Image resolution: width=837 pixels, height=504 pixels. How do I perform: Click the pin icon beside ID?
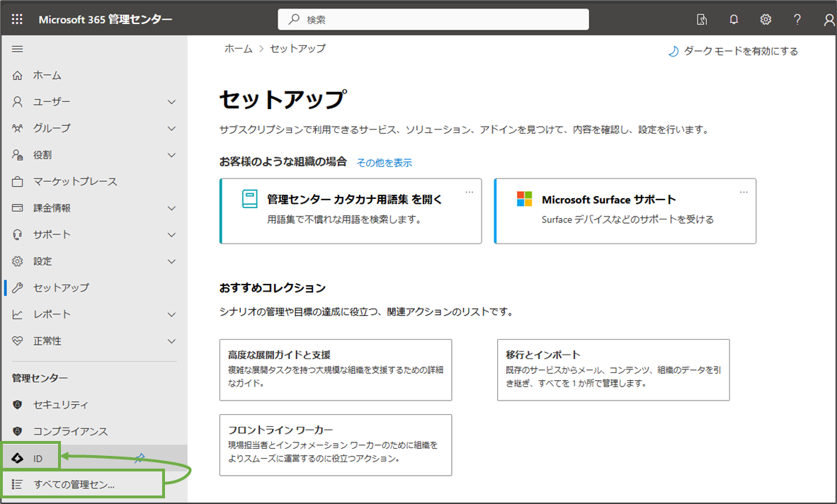140,457
